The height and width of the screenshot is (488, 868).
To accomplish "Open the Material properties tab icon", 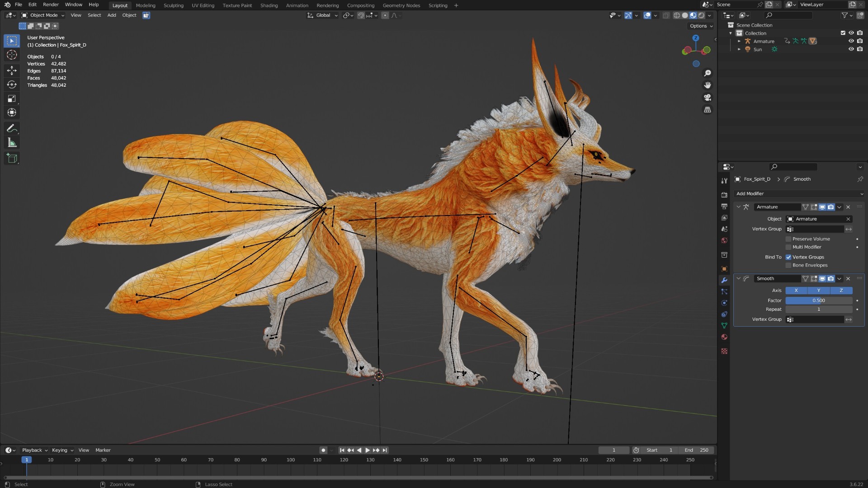I will coord(724,337).
